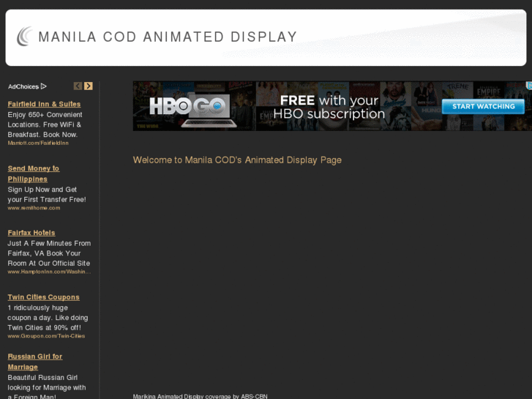Open the AdChoices info icon
The image size is (532, 399).
(43, 86)
